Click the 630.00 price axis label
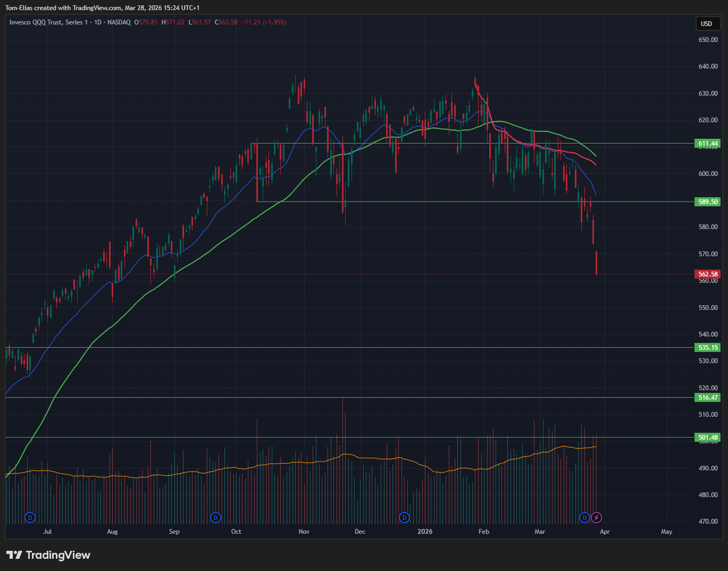This screenshot has height=571, width=728. (x=708, y=94)
